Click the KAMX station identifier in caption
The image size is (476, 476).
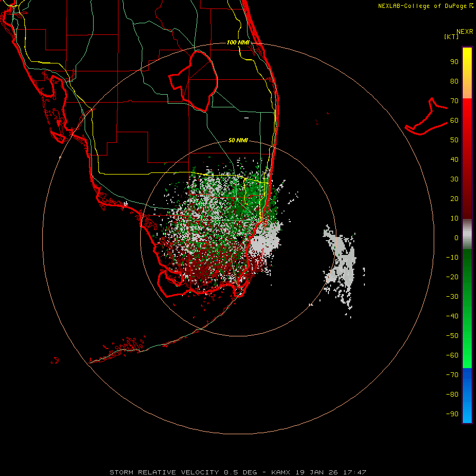tap(281, 472)
